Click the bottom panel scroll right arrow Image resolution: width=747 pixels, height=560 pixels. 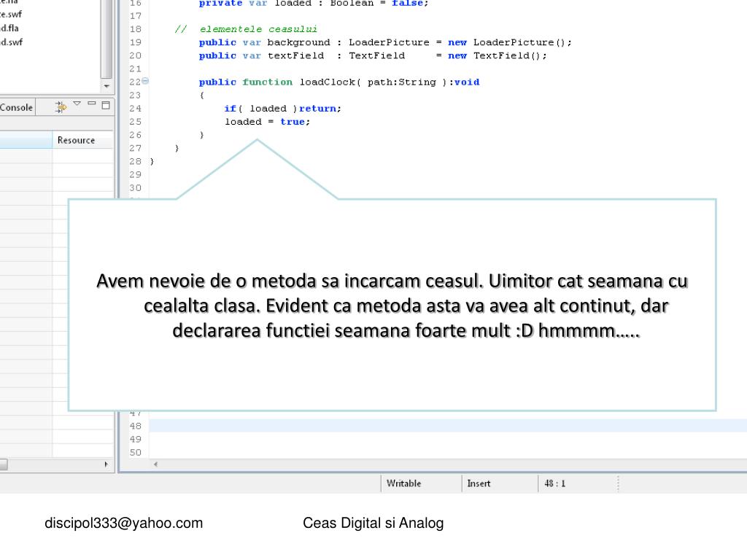coord(107,464)
